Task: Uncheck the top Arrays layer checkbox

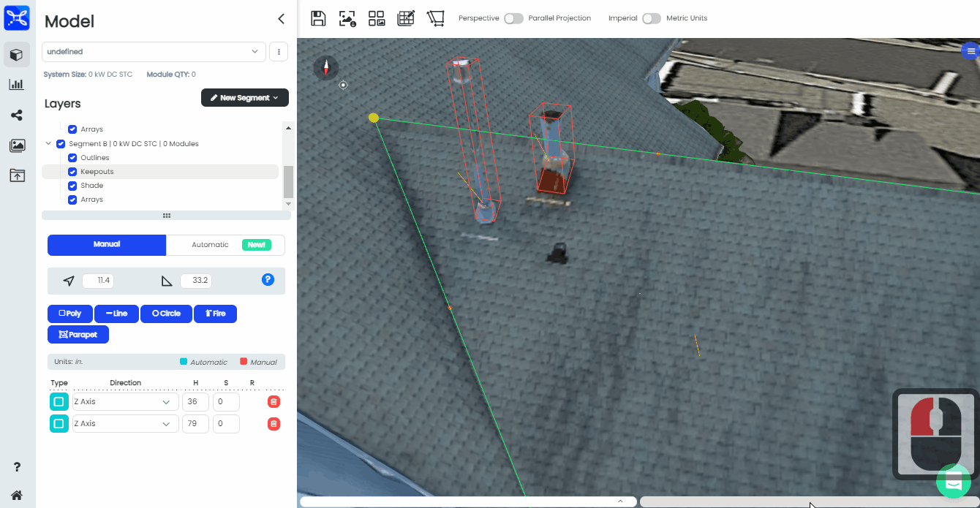Action: pyautogui.click(x=72, y=129)
